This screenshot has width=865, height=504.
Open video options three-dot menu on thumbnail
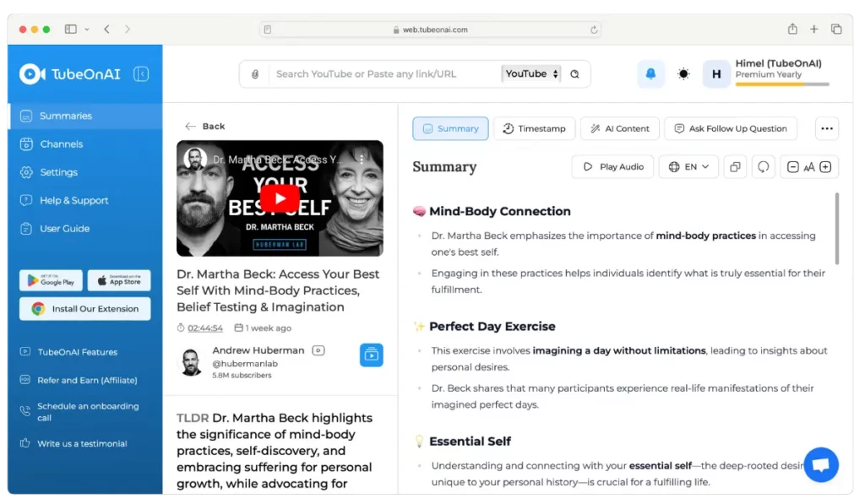tap(362, 160)
